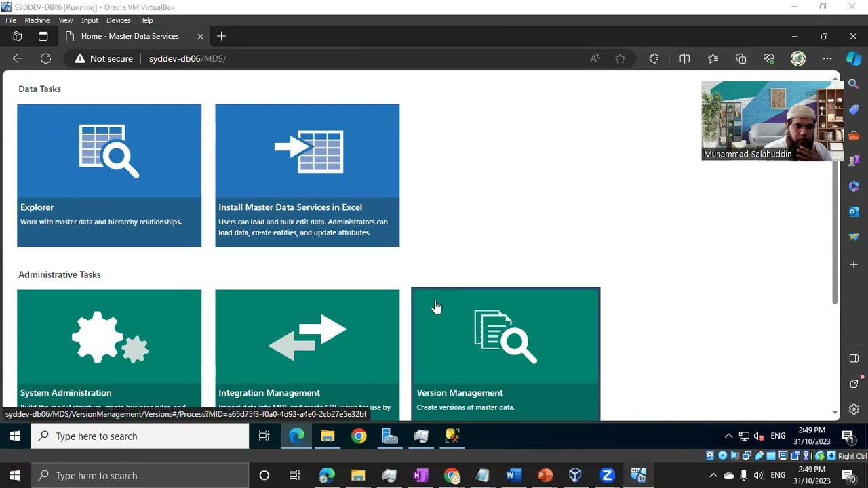Show hidden icons in guest tray
Screen dimensions: 868x488
[x=728, y=436]
